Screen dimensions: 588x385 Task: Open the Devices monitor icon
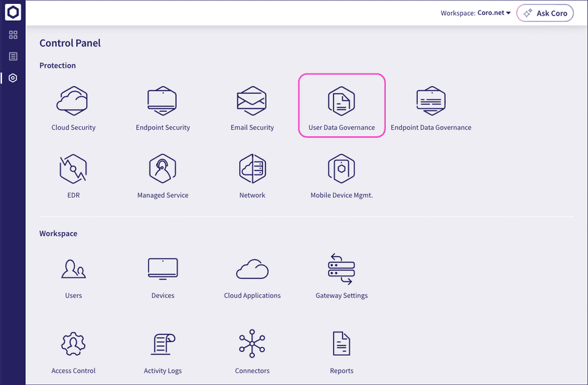click(x=163, y=269)
